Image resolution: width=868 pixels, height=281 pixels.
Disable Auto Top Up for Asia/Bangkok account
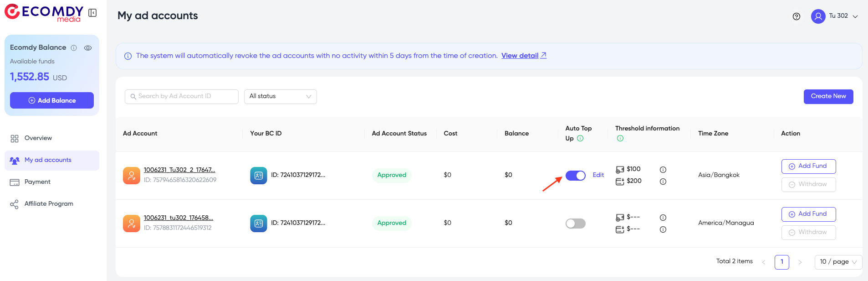575,176
